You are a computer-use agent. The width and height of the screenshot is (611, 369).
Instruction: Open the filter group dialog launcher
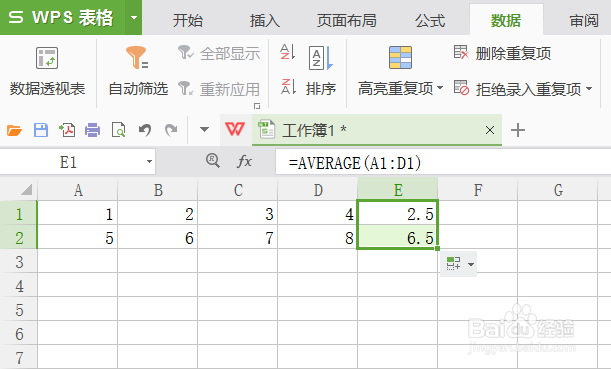click(257, 106)
